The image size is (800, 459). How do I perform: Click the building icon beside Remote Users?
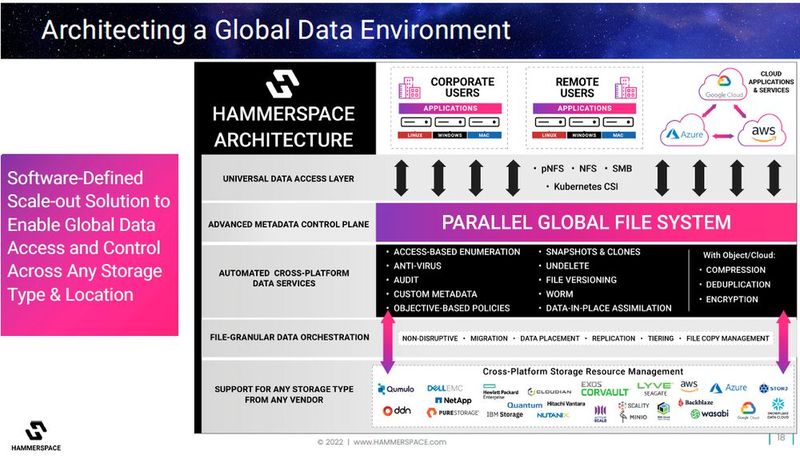626,88
